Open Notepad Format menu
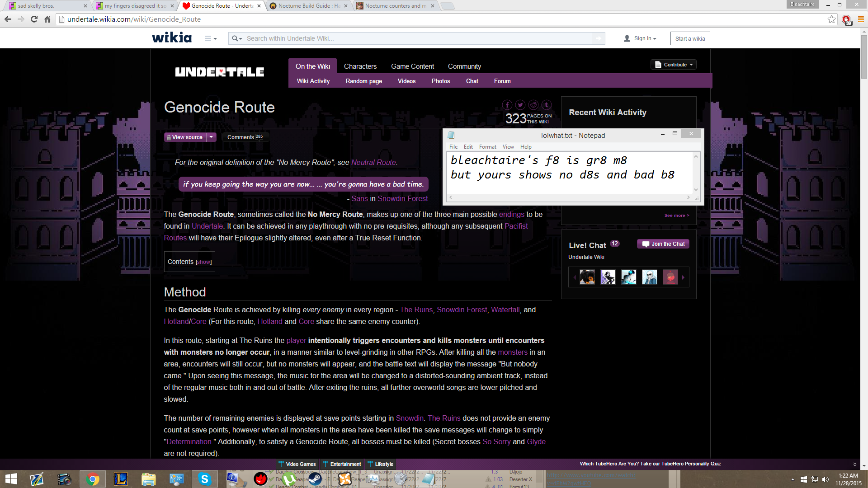 pos(487,147)
